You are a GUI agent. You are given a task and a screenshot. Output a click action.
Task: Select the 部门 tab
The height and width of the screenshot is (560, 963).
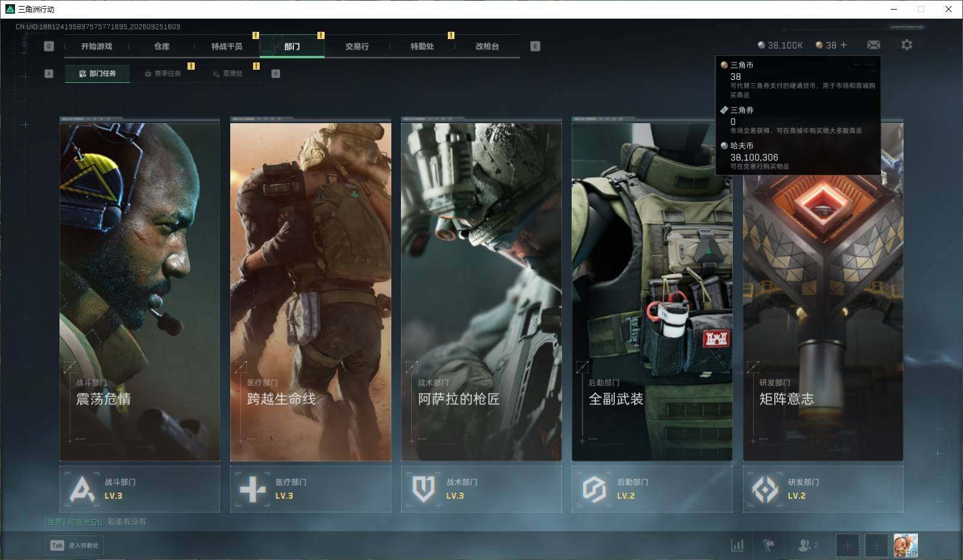[x=292, y=46]
